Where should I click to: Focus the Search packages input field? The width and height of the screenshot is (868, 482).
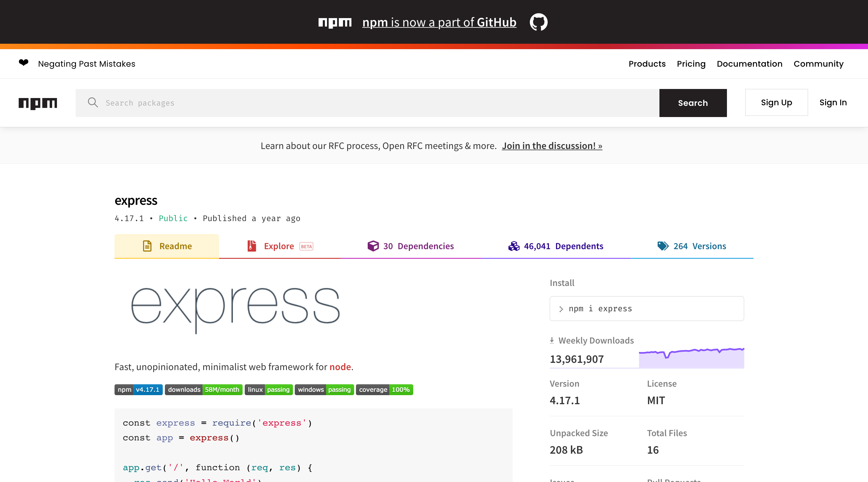(x=367, y=103)
